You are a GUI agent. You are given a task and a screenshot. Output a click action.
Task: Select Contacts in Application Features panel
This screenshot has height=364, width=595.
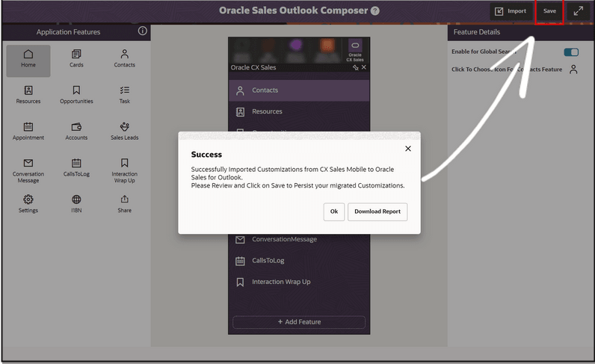point(125,59)
